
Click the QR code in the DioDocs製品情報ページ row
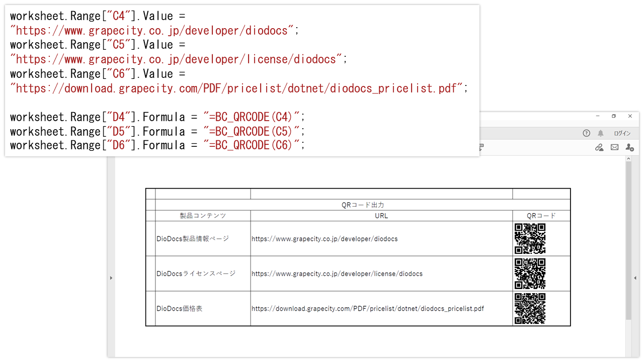point(530,238)
